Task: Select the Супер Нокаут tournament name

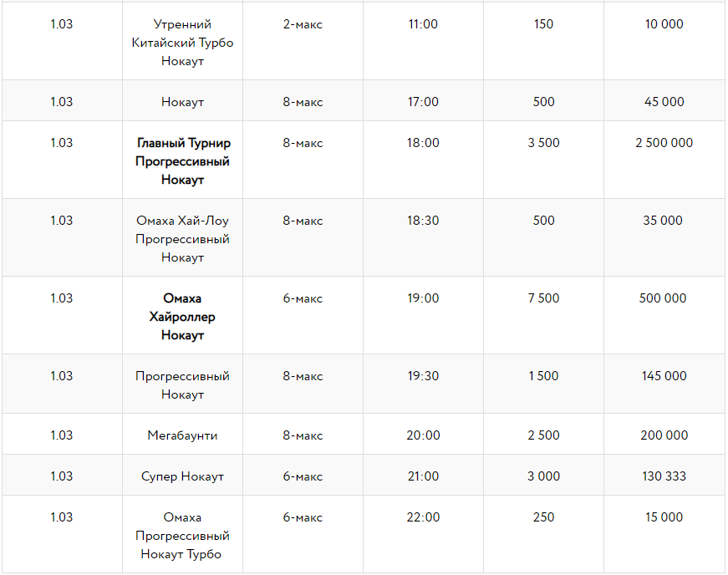Action: click(x=182, y=476)
